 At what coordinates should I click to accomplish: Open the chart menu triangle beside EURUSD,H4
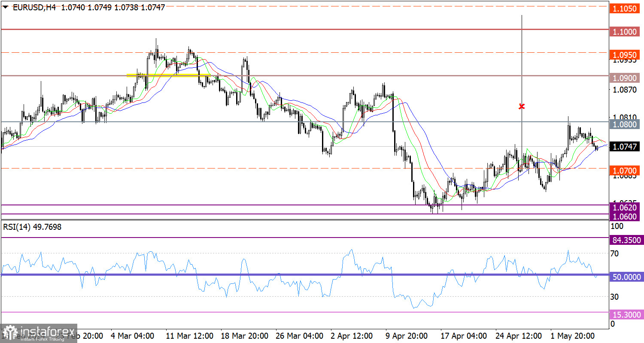tap(6, 7)
